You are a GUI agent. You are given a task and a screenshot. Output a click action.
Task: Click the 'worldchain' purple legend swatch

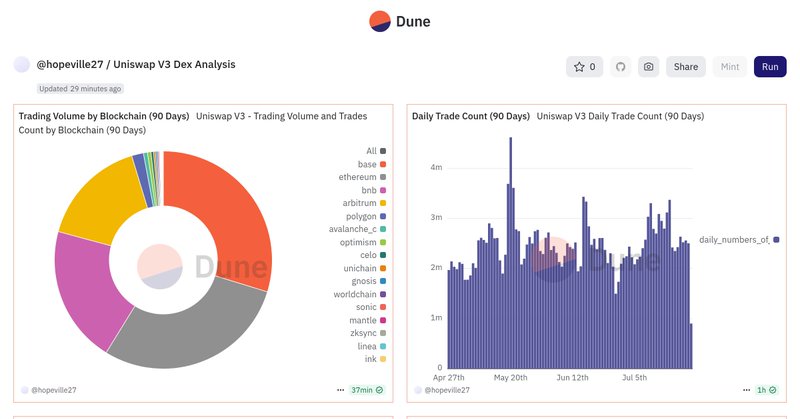383,294
